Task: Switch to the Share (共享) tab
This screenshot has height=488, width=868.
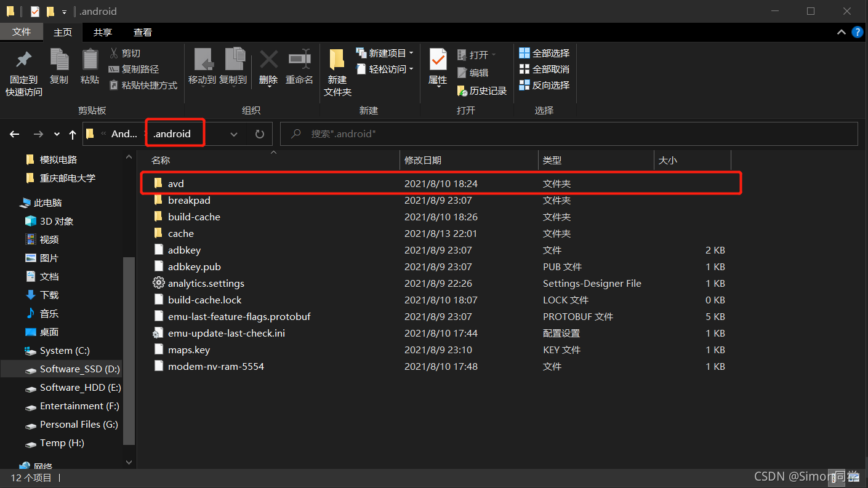Action: click(x=103, y=32)
